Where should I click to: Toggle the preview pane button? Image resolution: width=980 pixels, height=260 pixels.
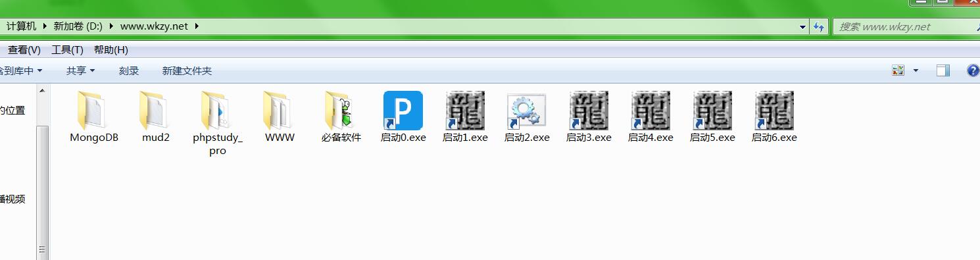(x=943, y=70)
